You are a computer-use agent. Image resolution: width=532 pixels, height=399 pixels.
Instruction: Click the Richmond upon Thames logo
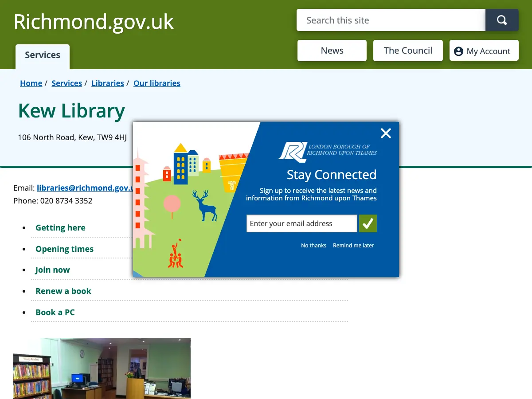tap(328, 152)
